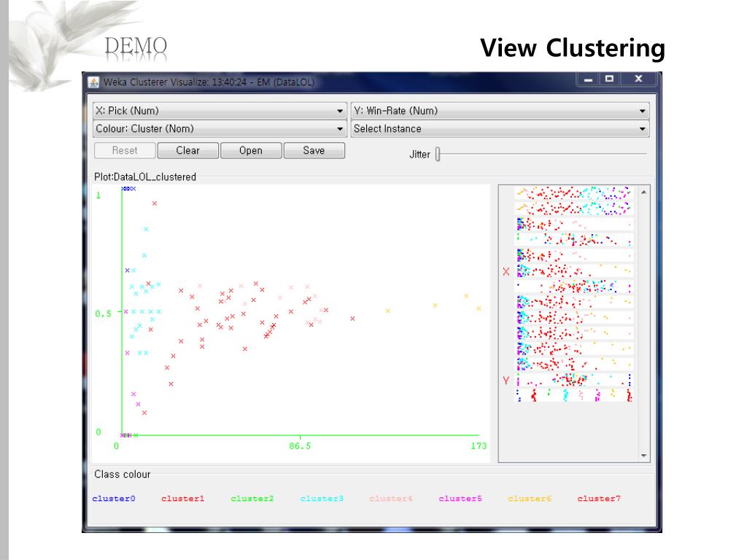Click the Jitter slider handle

click(x=438, y=154)
